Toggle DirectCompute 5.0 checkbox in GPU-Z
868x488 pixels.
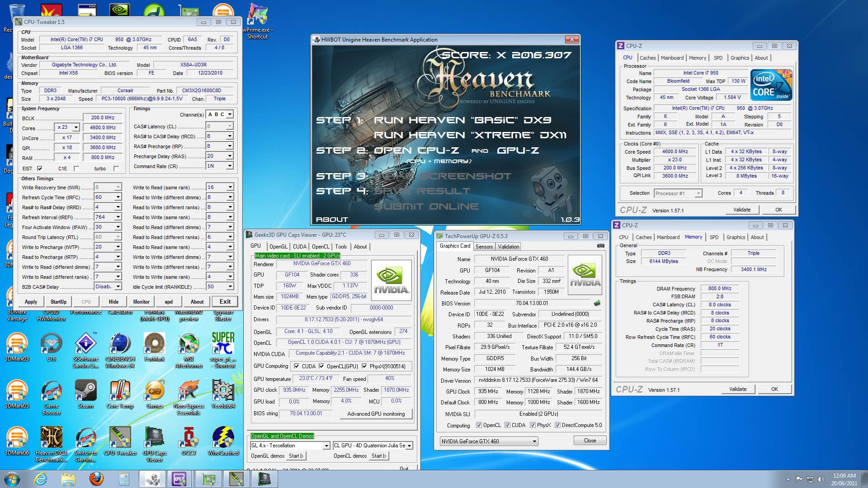pyautogui.click(x=558, y=425)
